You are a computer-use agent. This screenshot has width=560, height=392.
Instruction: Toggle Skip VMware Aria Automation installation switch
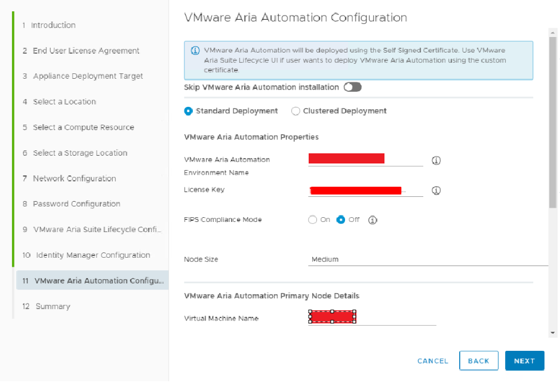pyautogui.click(x=352, y=87)
